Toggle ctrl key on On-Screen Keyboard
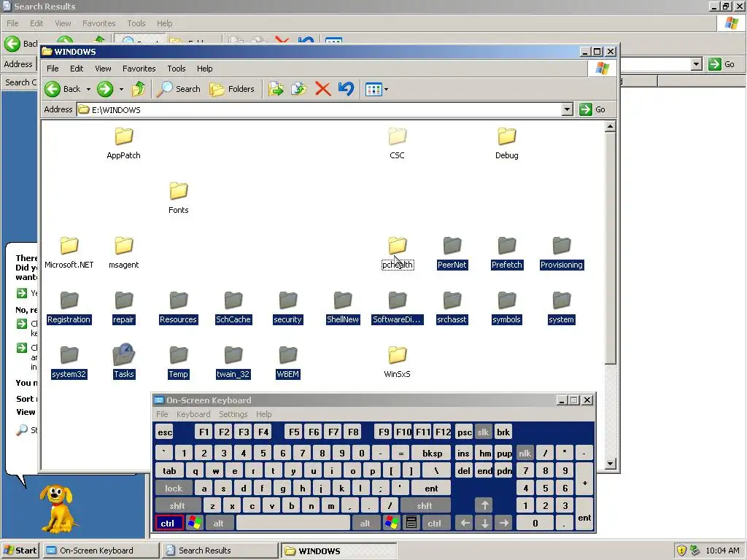 (x=168, y=524)
